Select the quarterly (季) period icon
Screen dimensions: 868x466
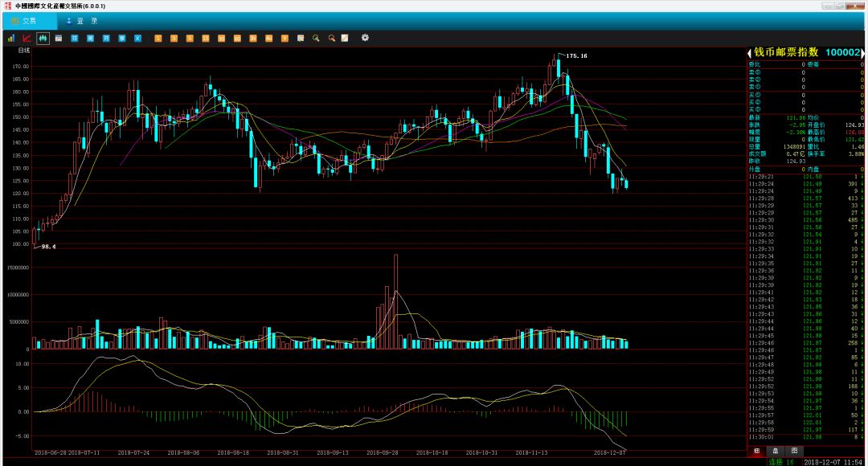(x=122, y=39)
